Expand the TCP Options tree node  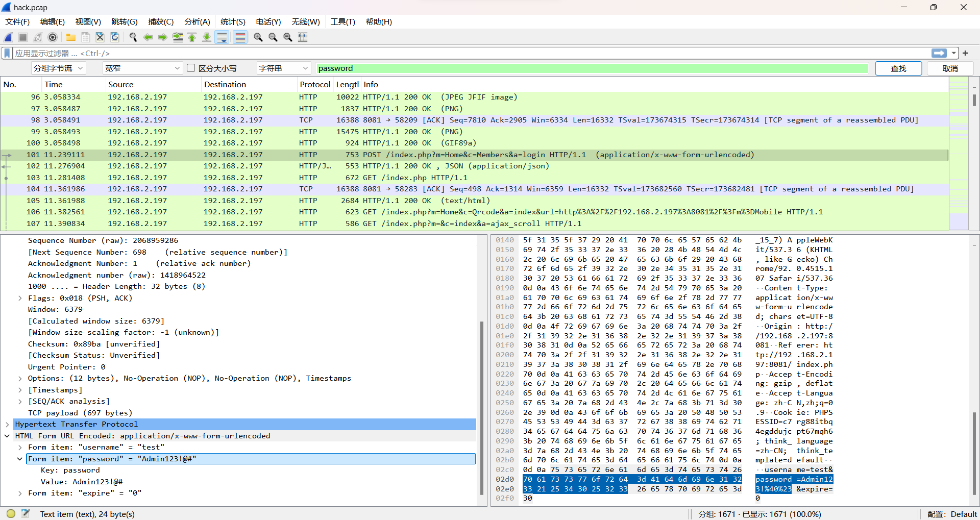20,378
